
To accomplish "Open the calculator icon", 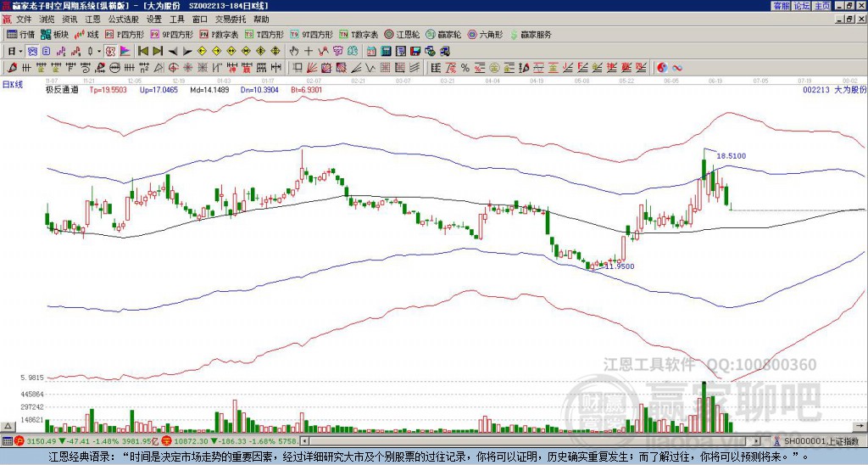I will (386, 52).
